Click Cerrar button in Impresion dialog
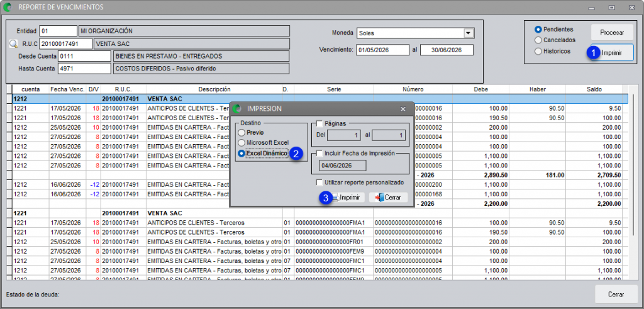Image resolution: width=644 pixels, height=309 pixels. point(388,198)
